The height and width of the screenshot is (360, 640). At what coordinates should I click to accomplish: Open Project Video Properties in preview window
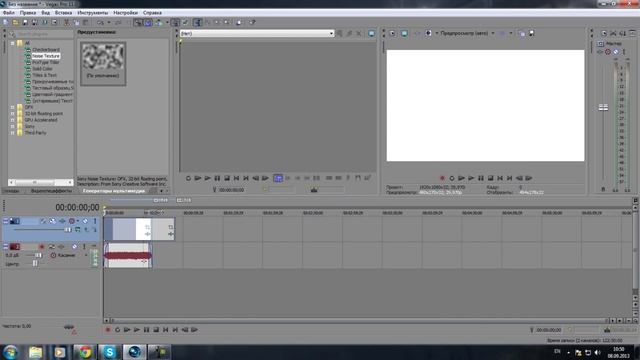pyautogui.click(x=392, y=33)
